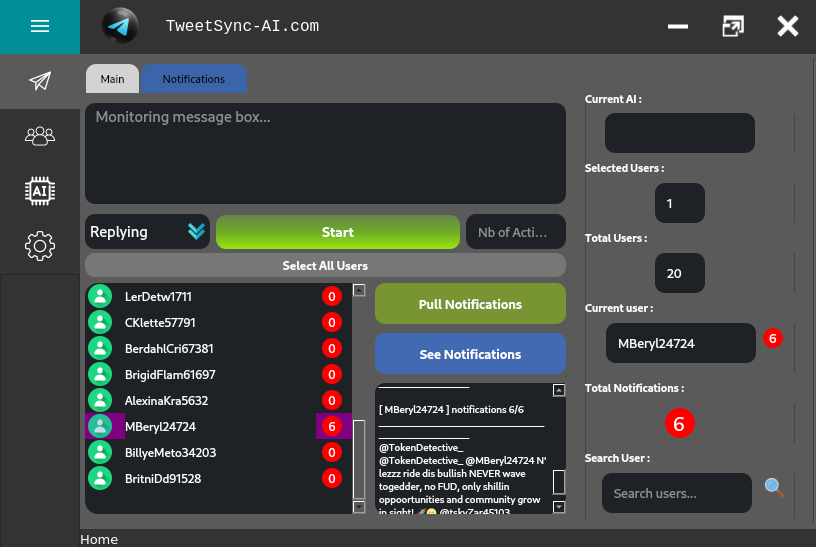Click notification badge for CKlette57791
The image size is (816, 547).
[x=332, y=322]
